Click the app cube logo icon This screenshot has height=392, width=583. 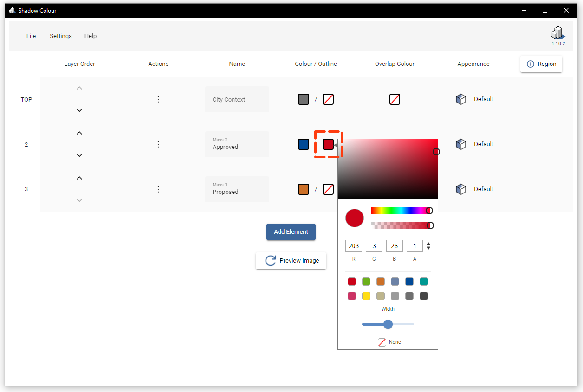coord(557,33)
